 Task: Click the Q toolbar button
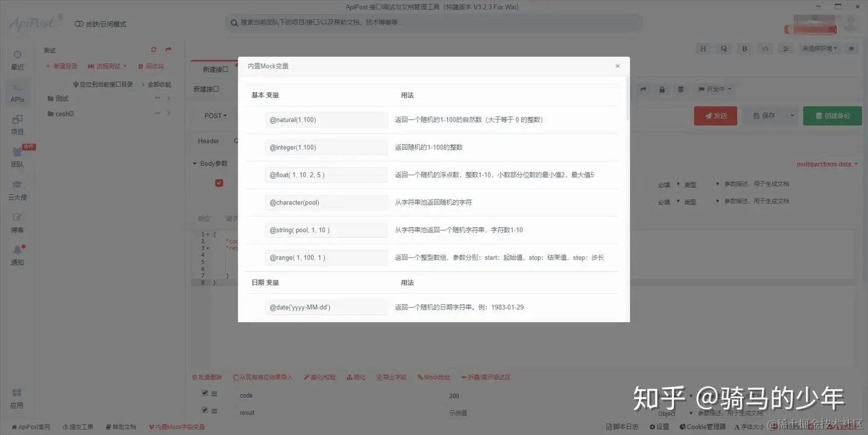pos(723,49)
